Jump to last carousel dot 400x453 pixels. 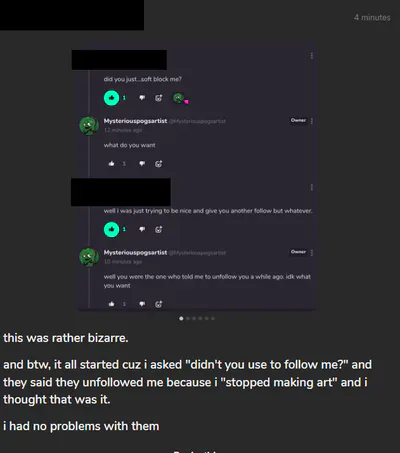(213, 319)
